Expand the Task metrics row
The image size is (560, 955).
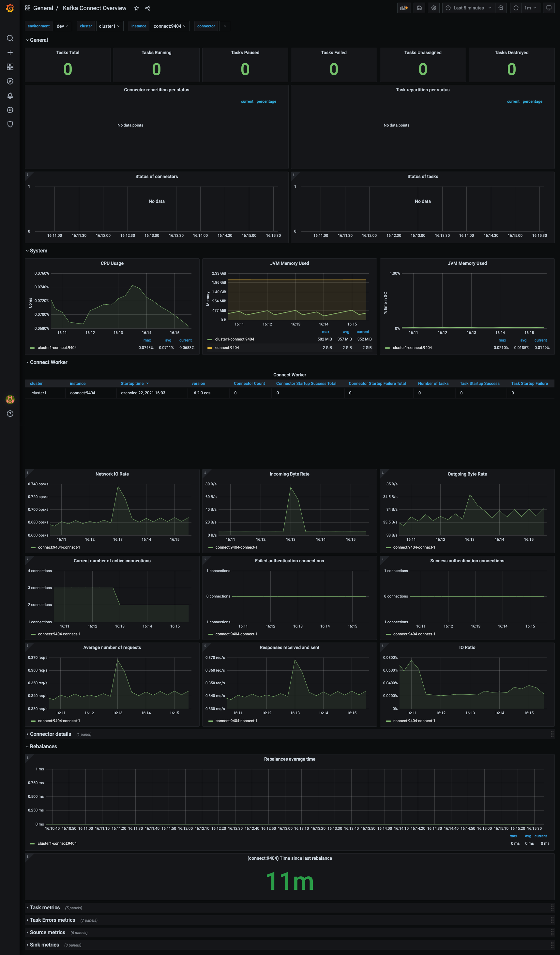(x=43, y=908)
